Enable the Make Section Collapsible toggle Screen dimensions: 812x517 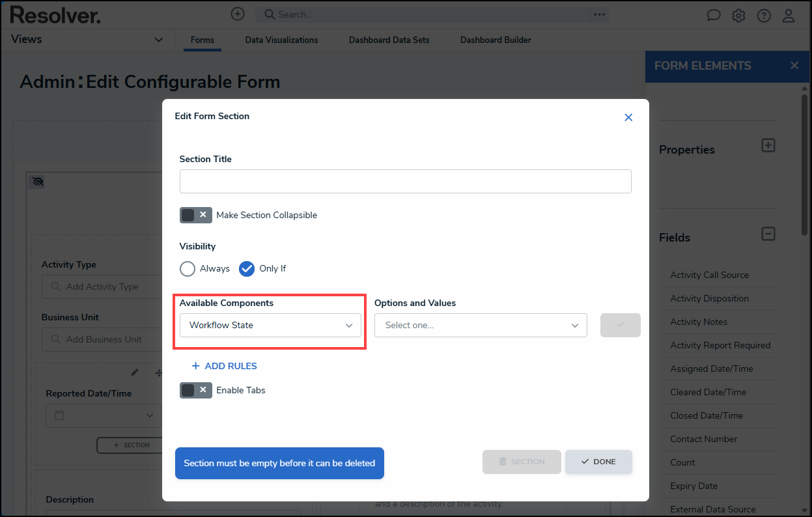pyautogui.click(x=195, y=214)
